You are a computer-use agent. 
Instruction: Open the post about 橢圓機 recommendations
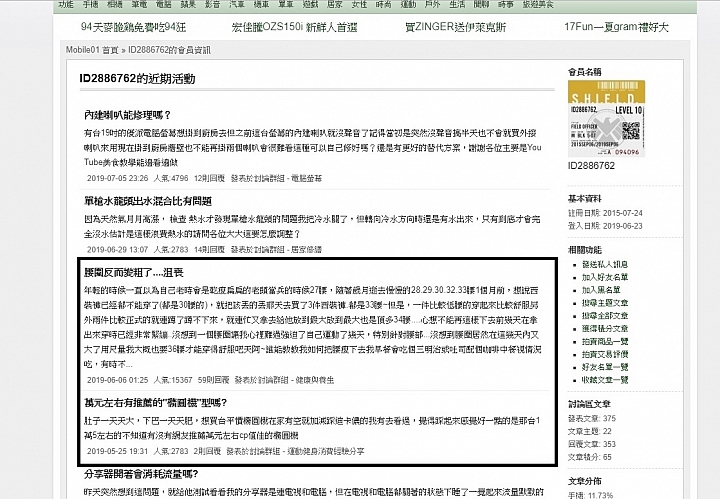point(155,403)
